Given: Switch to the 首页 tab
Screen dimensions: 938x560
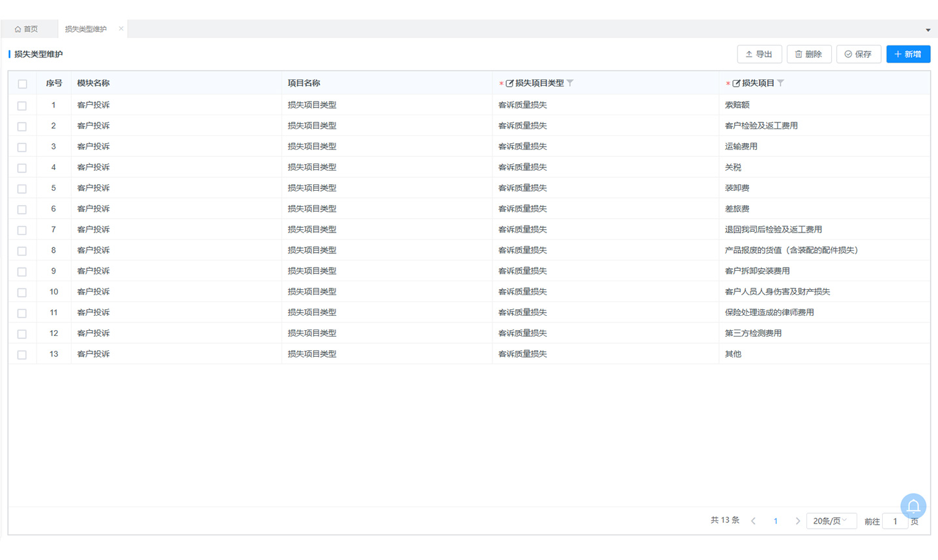Looking at the screenshot, I should (27, 29).
